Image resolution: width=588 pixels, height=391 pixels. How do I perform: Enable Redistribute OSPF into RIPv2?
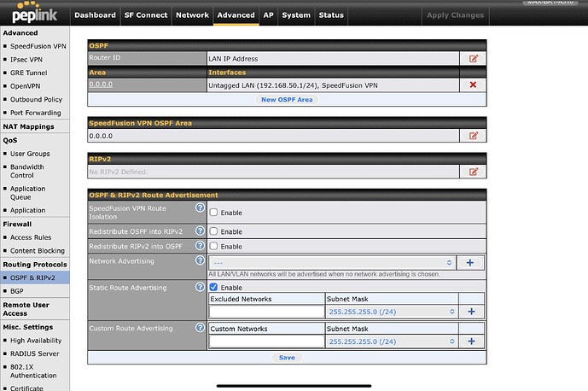[x=213, y=231]
